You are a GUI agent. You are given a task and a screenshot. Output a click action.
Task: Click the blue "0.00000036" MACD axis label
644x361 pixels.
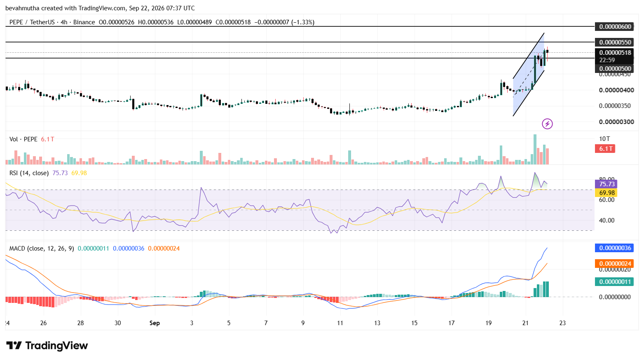(614, 248)
